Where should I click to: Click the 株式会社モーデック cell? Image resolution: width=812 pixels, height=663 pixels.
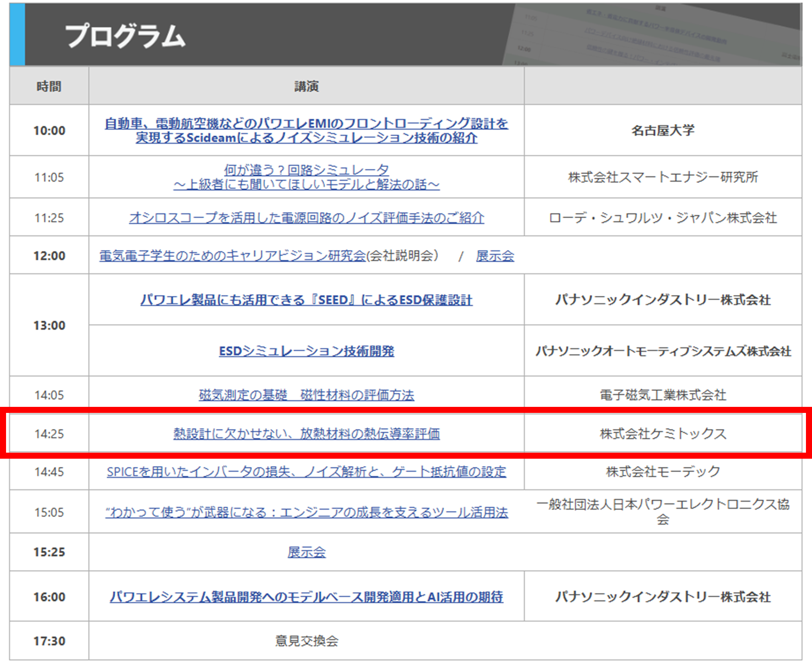click(663, 472)
